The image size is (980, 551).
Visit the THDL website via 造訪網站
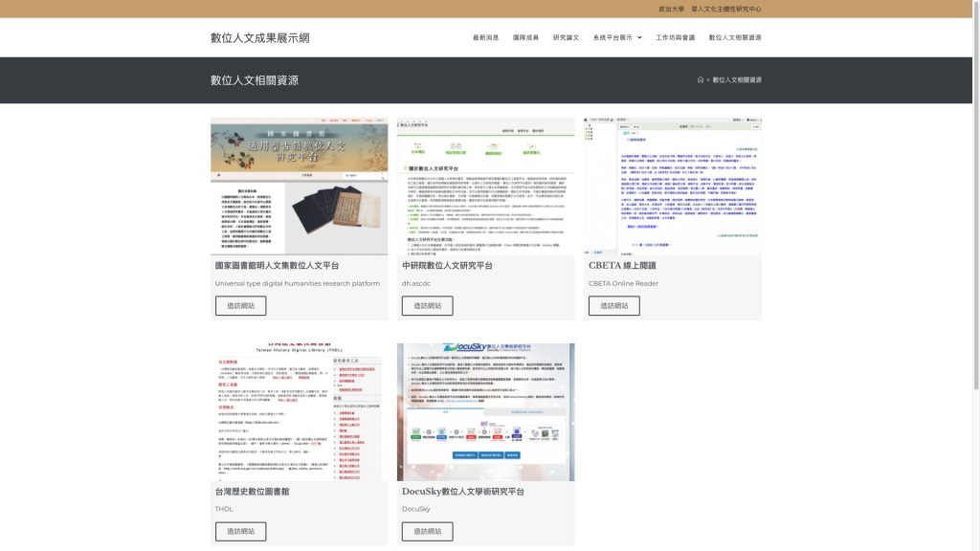[x=240, y=532]
